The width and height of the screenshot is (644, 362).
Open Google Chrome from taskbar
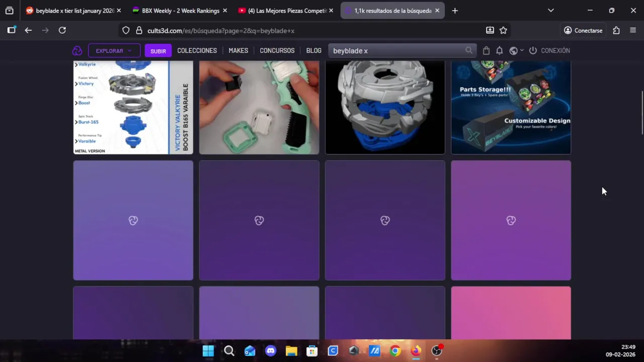click(395, 351)
